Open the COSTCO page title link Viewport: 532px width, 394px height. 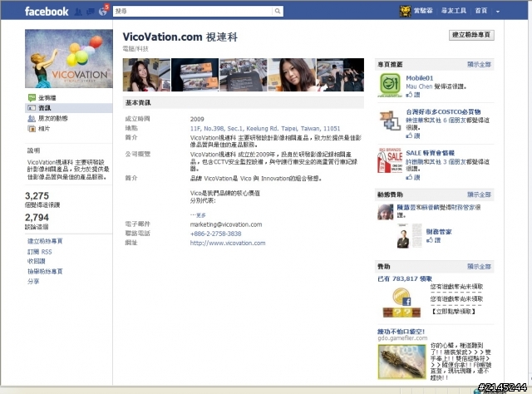[443, 111]
